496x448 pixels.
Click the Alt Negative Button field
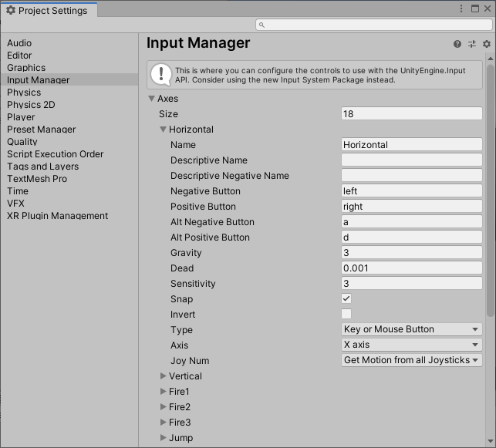[x=412, y=221]
